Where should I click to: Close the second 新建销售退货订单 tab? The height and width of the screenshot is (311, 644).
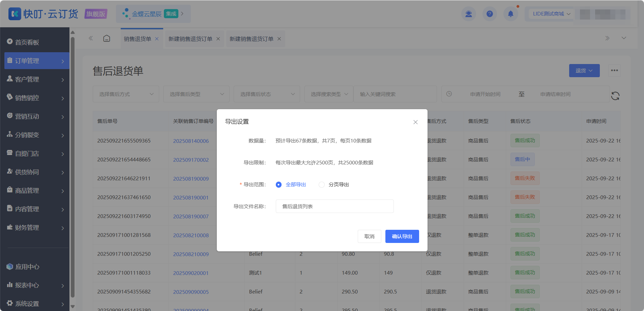pos(279,39)
